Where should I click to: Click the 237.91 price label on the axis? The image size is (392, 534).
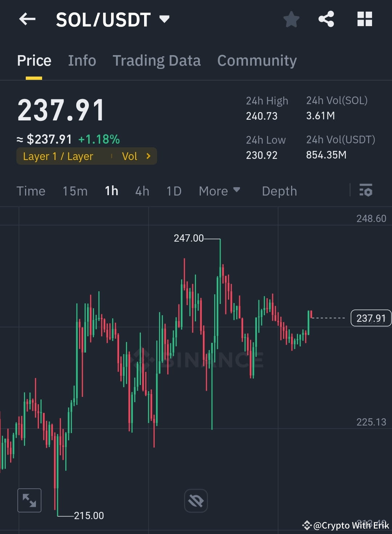[371, 318]
